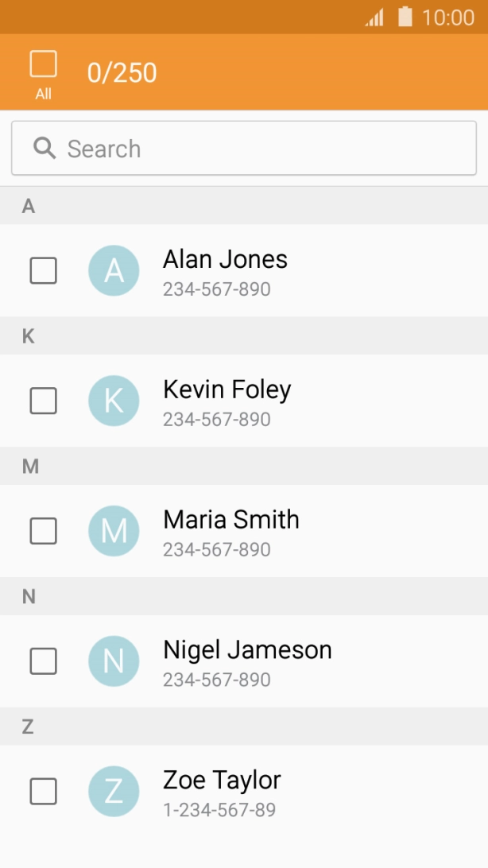Click the clock showing 10:00
This screenshot has height=868, width=488.
447,17
